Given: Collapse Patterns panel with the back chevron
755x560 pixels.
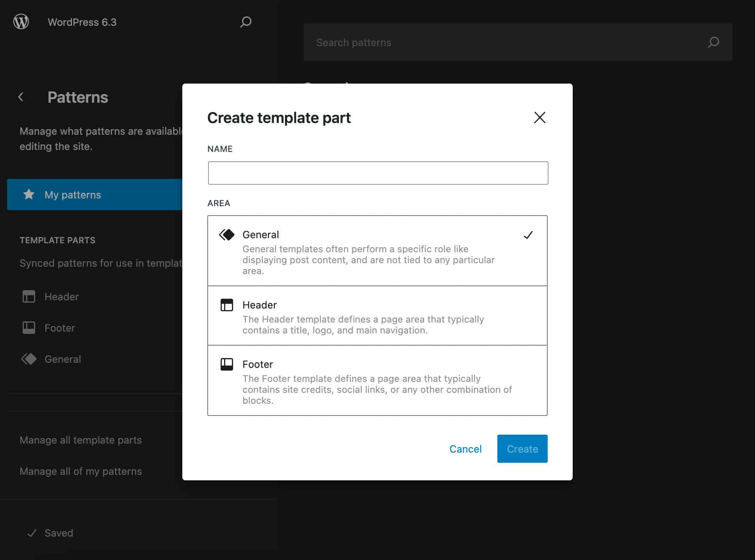Looking at the screenshot, I should (x=21, y=97).
